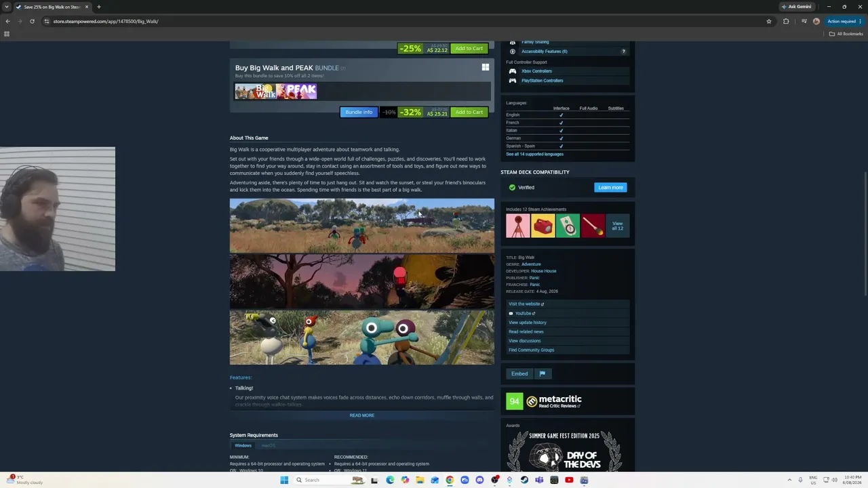
Task: Click the Xbox controller icon
Action: [513, 71]
